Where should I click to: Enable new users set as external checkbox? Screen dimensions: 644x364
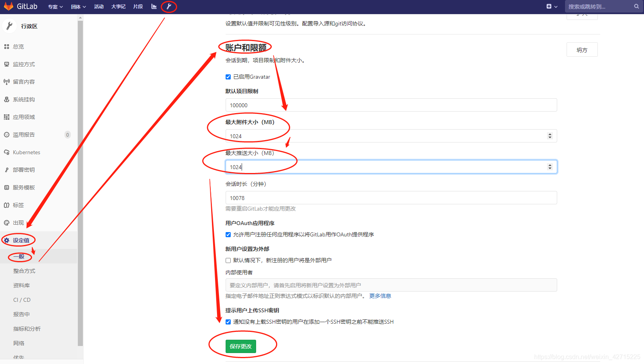[228, 260]
